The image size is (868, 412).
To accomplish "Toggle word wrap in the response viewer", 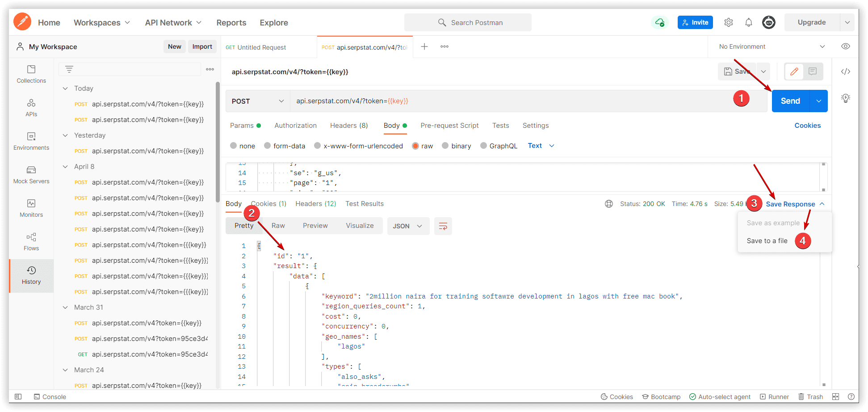I will coord(443,226).
